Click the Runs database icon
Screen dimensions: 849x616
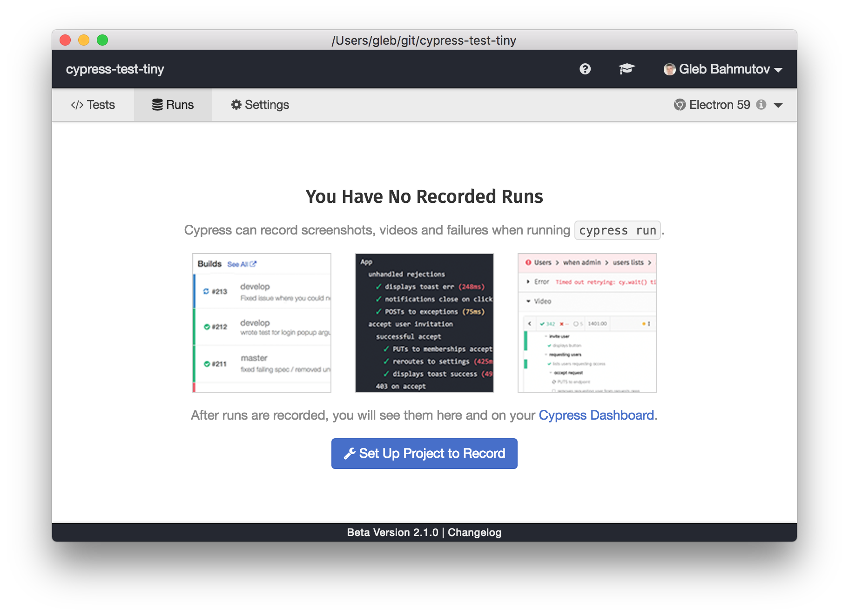tap(157, 105)
